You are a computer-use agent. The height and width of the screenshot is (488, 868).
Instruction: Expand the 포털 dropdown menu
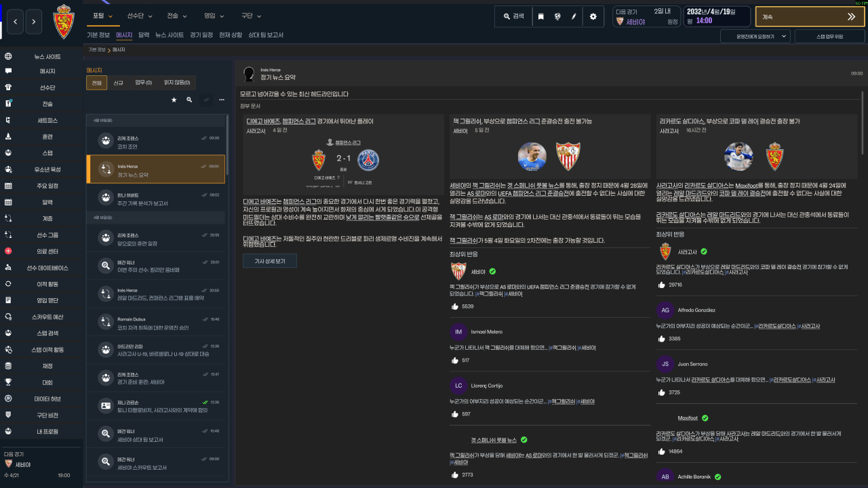(x=102, y=16)
